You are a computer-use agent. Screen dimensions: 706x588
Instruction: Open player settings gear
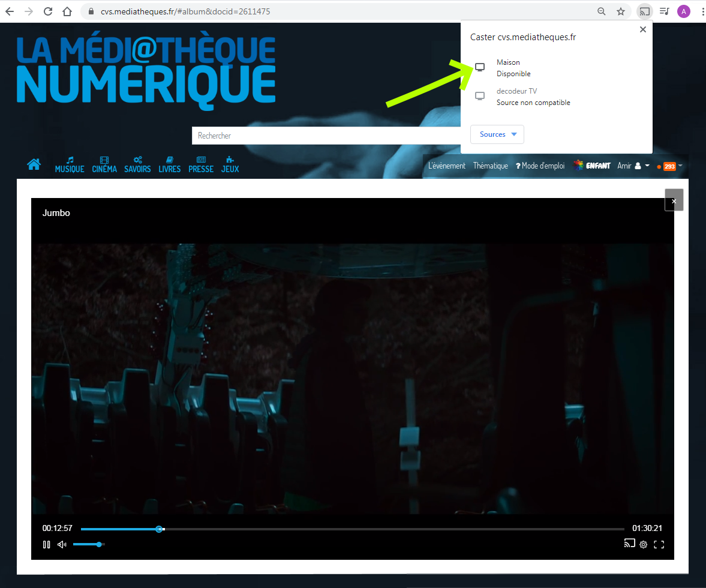[x=644, y=544]
